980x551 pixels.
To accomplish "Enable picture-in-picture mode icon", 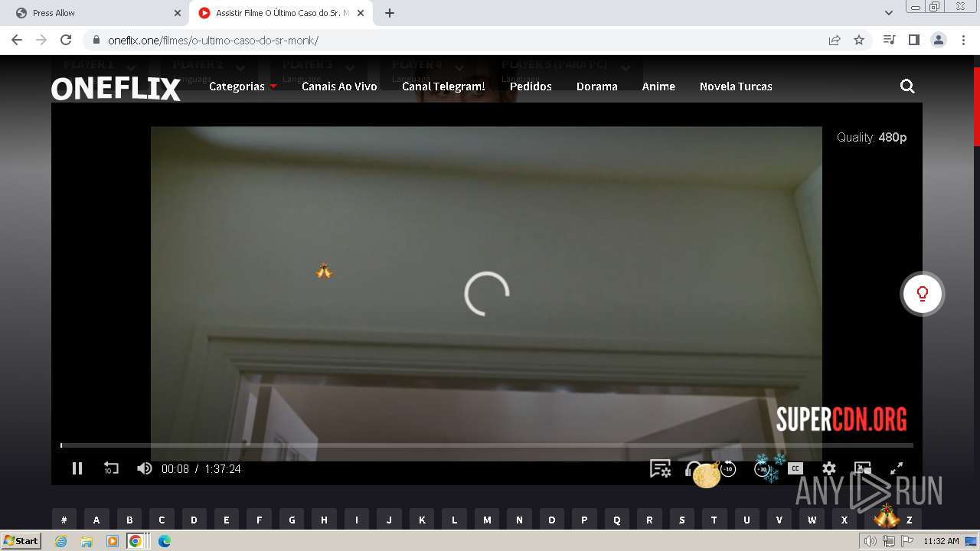I will [x=863, y=468].
